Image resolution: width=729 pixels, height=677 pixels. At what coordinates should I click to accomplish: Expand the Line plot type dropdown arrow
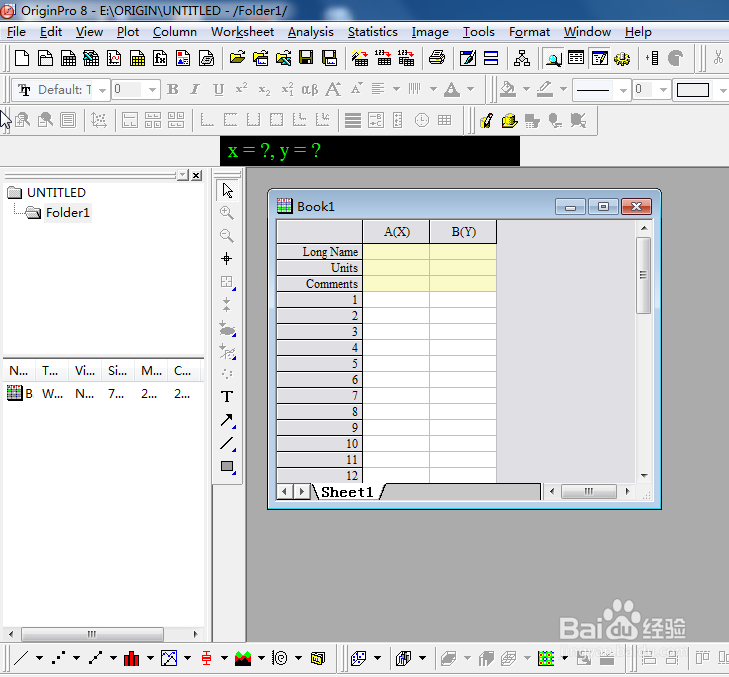click(x=40, y=658)
